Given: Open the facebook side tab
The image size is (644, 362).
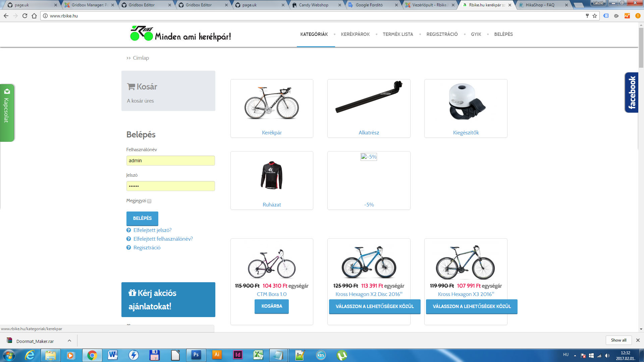Looking at the screenshot, I should pyautogui.click(x=632, y=93).
